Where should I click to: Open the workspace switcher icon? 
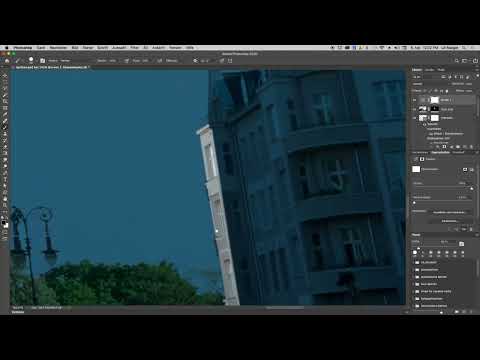tap(465, 61)
